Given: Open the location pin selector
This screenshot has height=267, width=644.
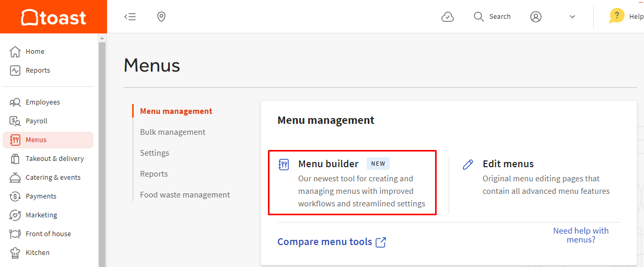Looking at the screenshot, I should point(161,17).
